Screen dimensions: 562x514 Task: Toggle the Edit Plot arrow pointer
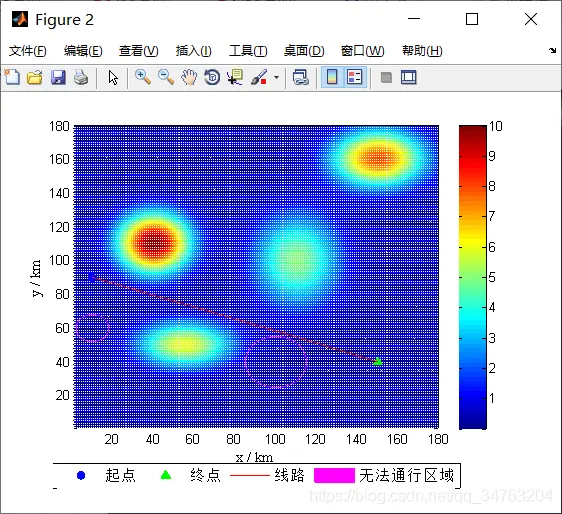coord(113,77)
